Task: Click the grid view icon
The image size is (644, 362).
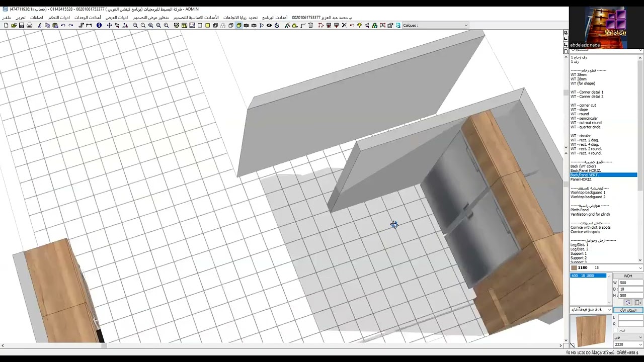Action: 184,25
